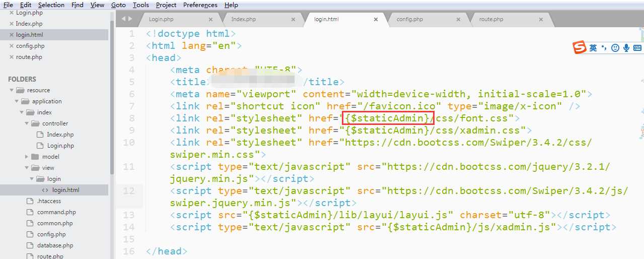Open command.php in the folder tree

(56, 212)
